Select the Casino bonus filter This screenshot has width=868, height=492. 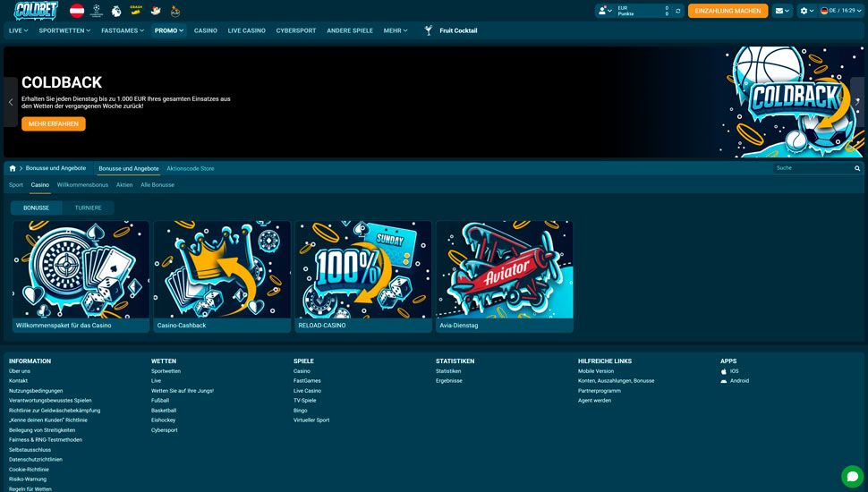coord(40,185)
